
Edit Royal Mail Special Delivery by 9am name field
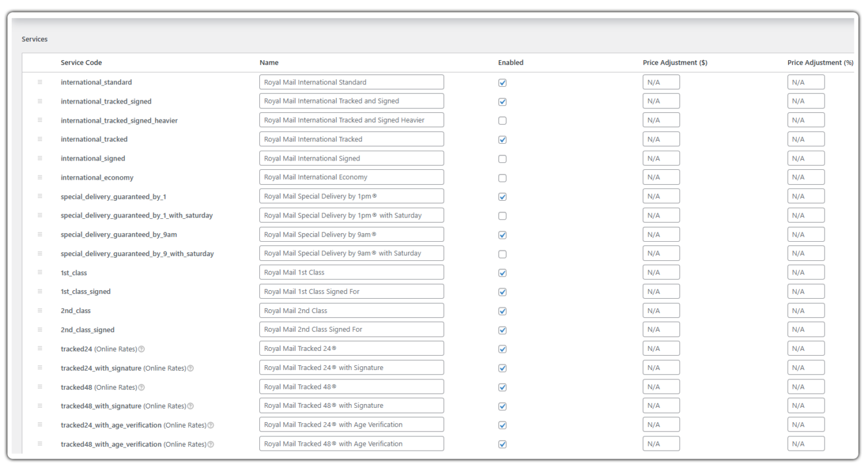(x=352, y=234)
